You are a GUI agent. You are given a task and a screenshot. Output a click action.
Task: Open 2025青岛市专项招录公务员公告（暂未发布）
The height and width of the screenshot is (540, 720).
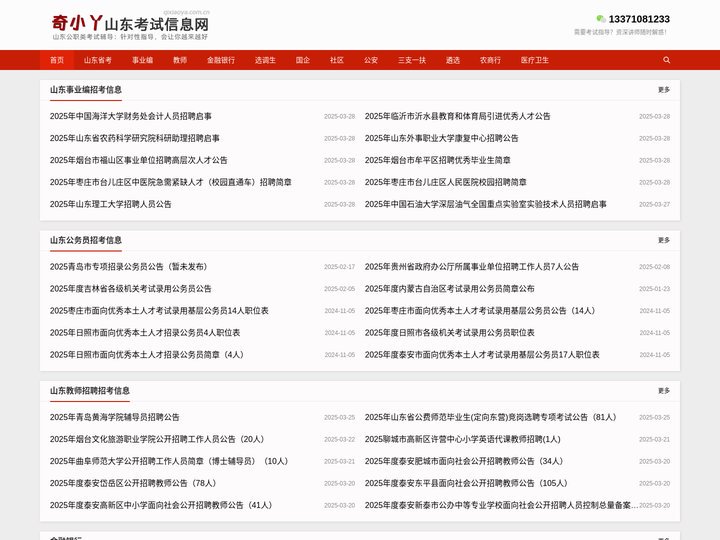tap(129, 267)
